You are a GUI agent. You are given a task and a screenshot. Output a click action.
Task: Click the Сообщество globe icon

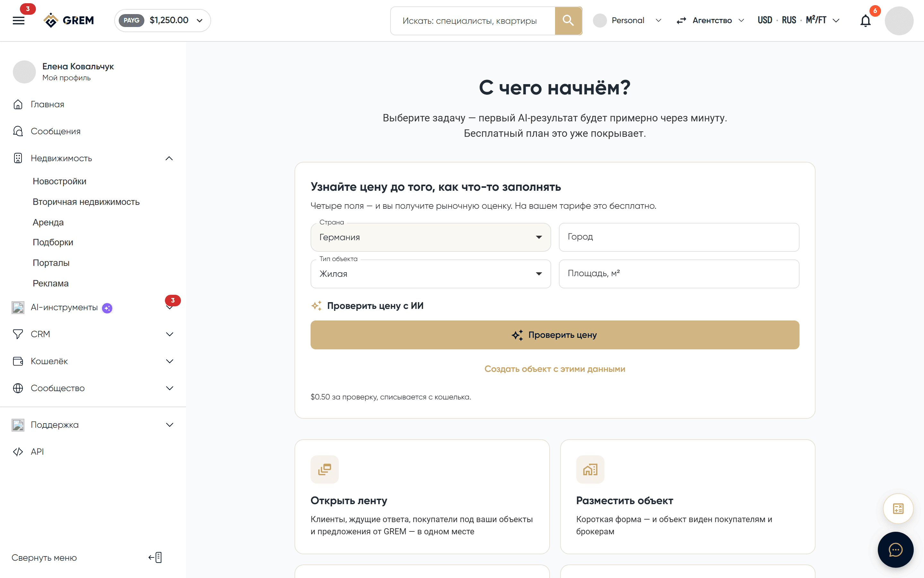pyautogui.click(x=18, y=388)
